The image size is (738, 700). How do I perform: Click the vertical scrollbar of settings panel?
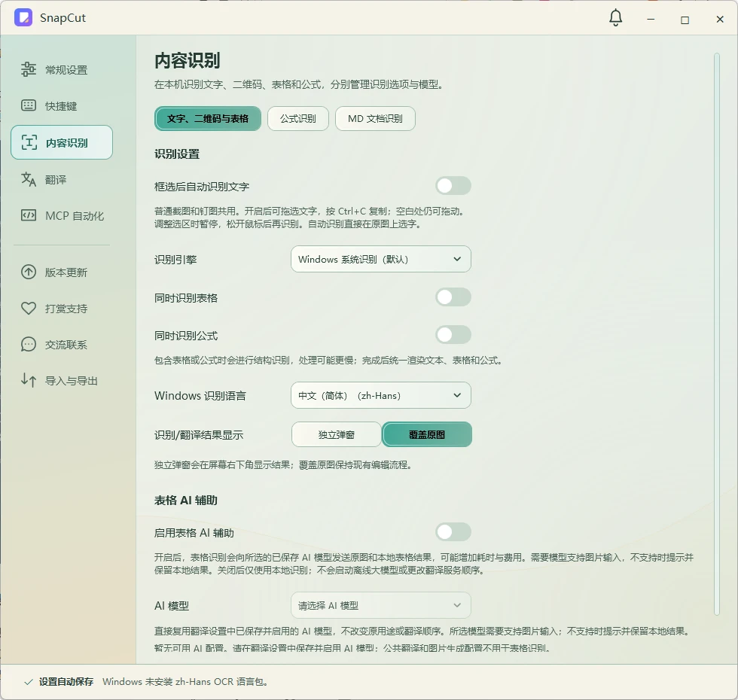tap(717, 334)
